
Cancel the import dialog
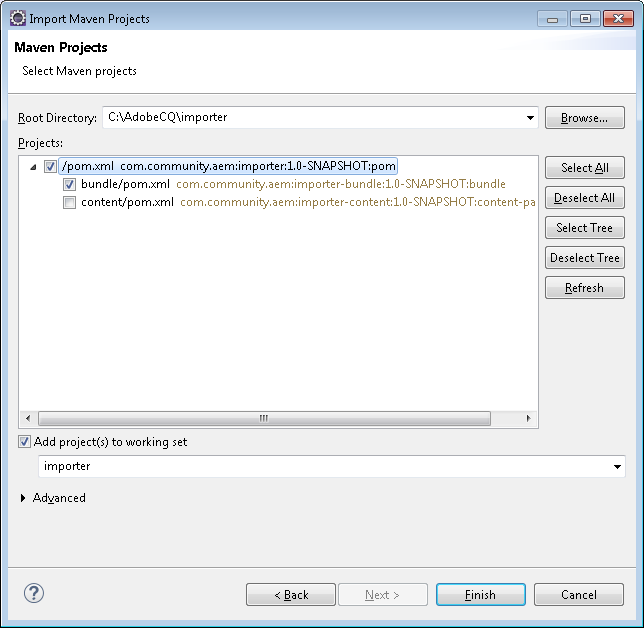click(579, 595)
